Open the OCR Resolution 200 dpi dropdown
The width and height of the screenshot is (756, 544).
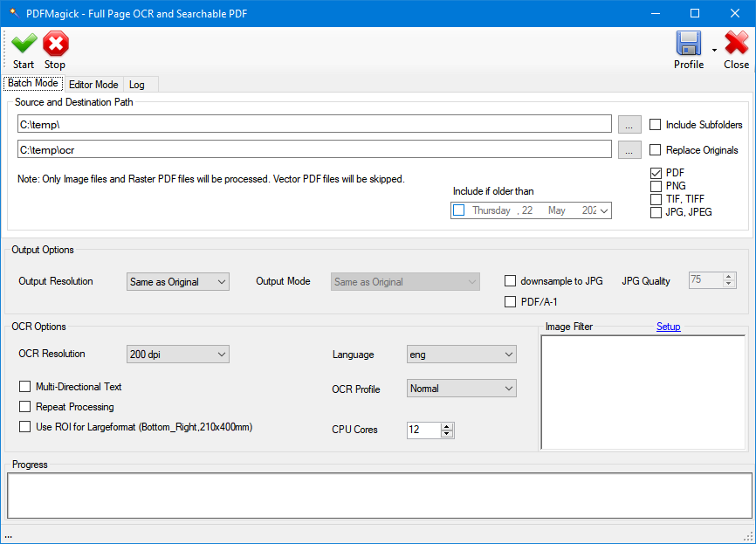(x=178, y=354)
